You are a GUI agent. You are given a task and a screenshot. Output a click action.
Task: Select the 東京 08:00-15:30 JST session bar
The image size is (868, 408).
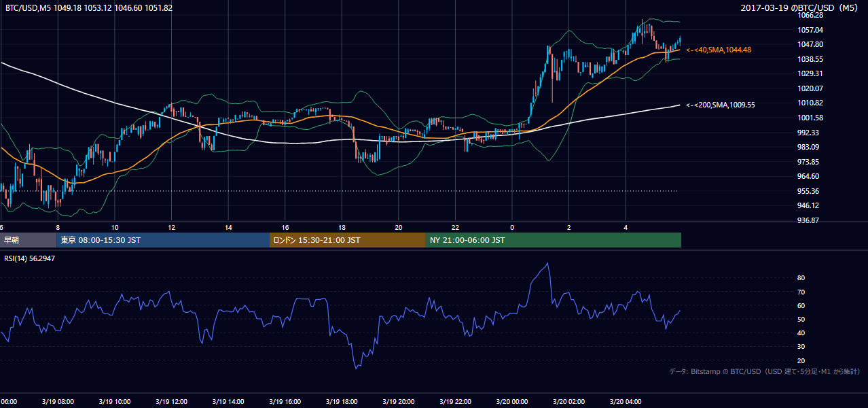pos(163,240)
